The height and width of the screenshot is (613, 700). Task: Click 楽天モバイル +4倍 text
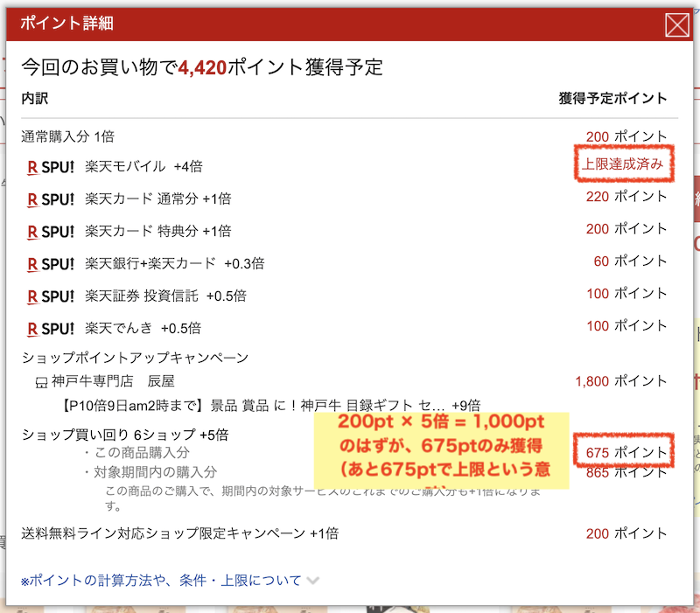coord(143,167)
